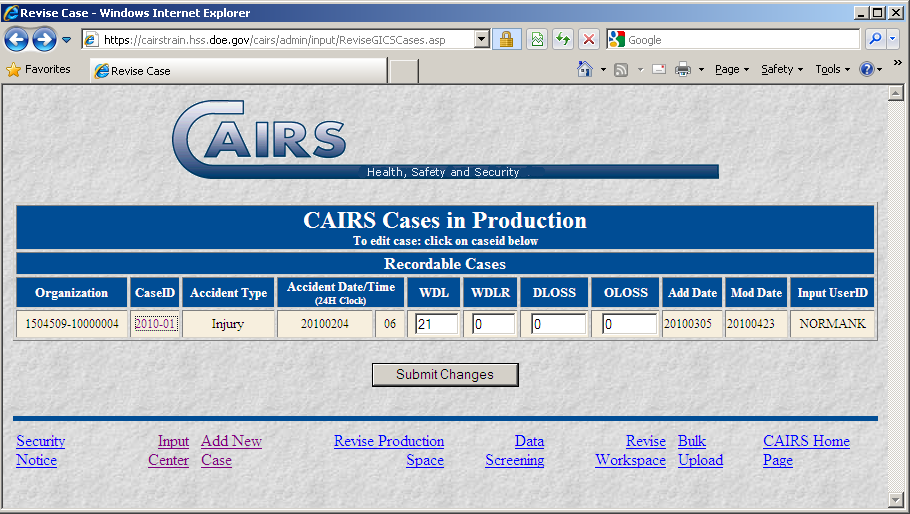910x514 pixels.
Task: Click the scrollbar down arrow
Action: coord(895,499)
